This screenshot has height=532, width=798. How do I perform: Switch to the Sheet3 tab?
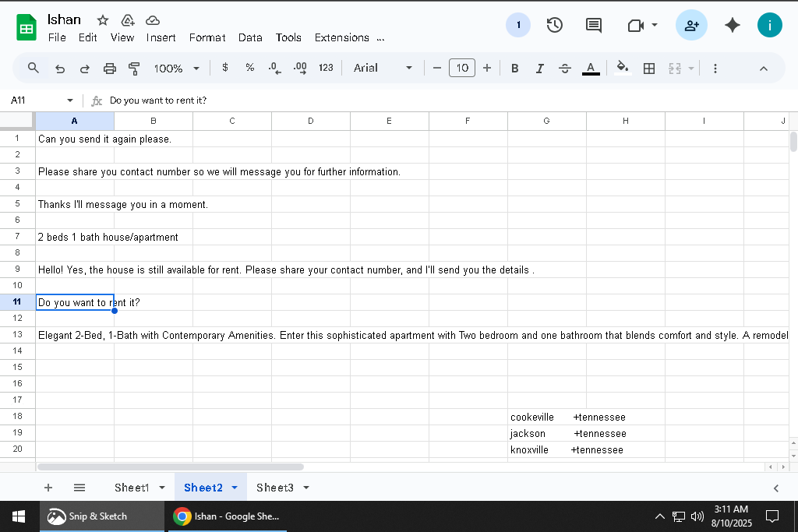coord(275,488)
